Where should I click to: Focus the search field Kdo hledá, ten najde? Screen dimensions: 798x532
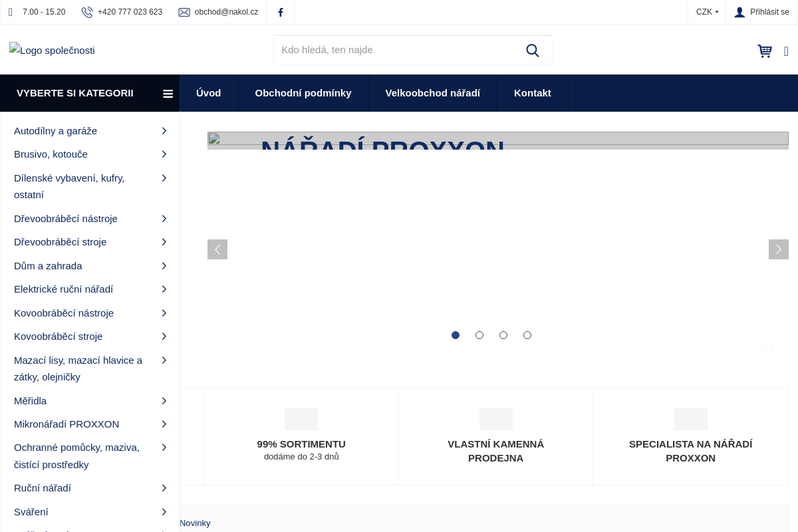[396, 50]
